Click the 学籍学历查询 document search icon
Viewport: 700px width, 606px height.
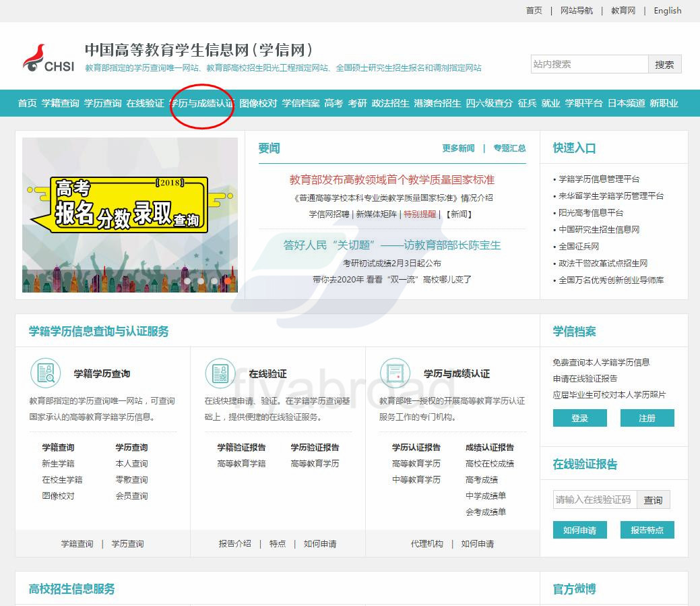click(46, 373)
